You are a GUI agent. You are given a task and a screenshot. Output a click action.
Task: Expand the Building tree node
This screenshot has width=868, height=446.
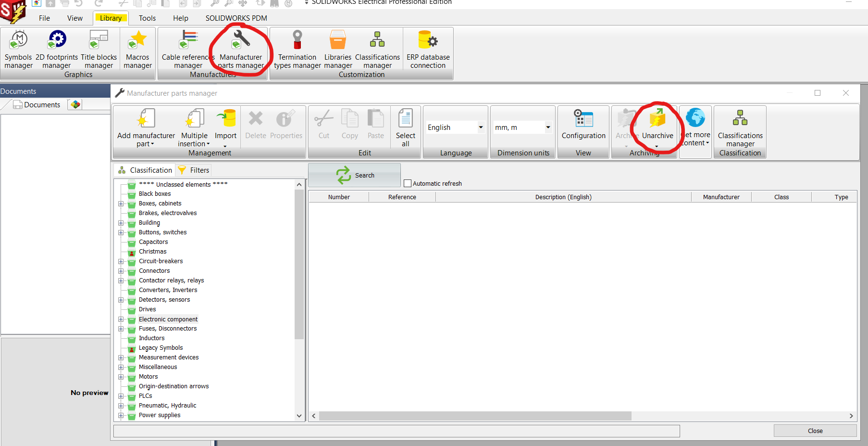tap(121, 223)
